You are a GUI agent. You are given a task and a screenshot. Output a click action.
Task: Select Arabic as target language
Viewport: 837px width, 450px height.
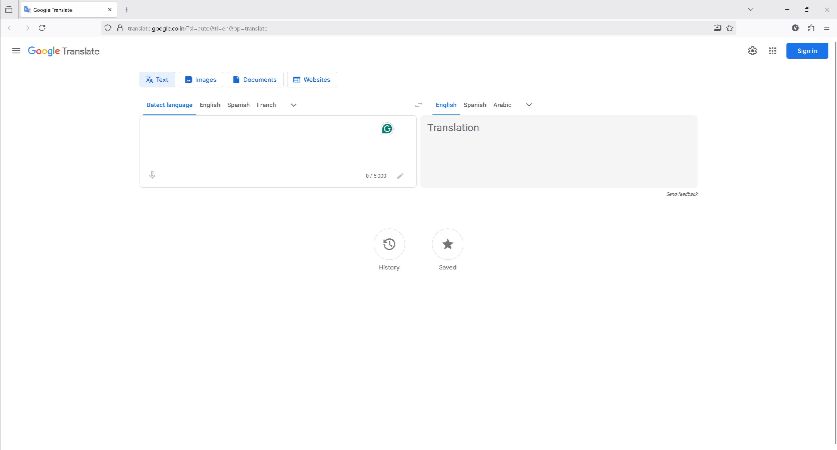(x=502, y=105)
